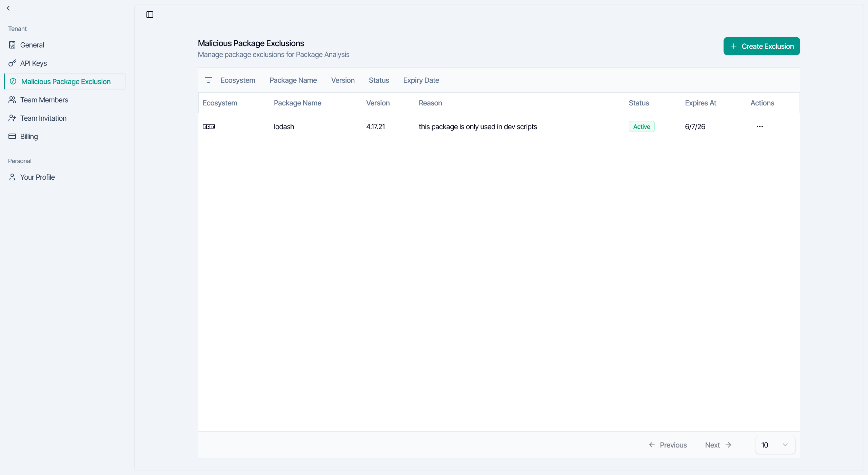Screen dimensions: 868x475
Task: Select the API Keys key icon
Action: [12, 63]
